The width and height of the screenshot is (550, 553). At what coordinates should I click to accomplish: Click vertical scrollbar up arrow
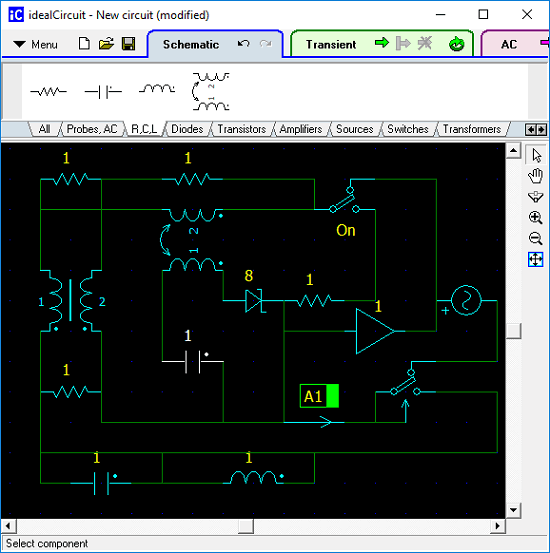[514, 151]
